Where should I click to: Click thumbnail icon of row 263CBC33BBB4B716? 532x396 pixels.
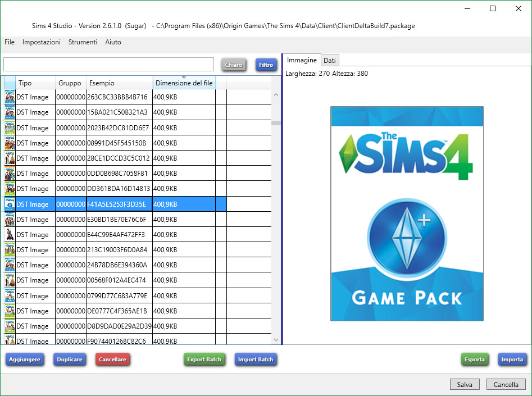10,97
